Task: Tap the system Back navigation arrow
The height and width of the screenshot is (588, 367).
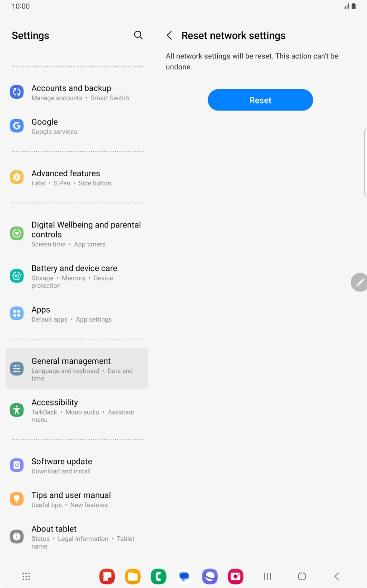Action: [337, 576]
